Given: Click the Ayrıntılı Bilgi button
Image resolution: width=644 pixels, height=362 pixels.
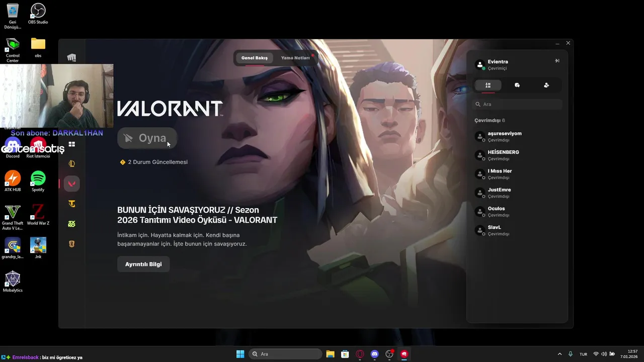Looking at the screenshot, I should [x=143, y=264].
